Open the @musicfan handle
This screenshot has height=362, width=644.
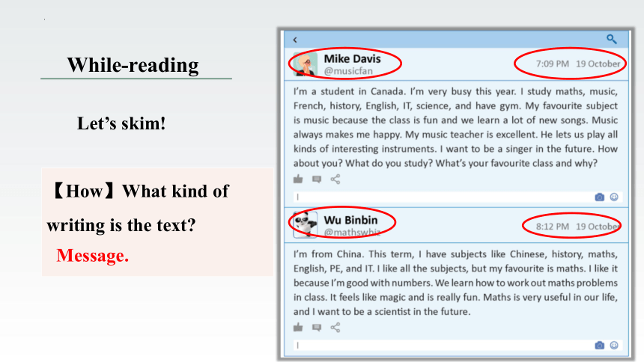point(348,71)
